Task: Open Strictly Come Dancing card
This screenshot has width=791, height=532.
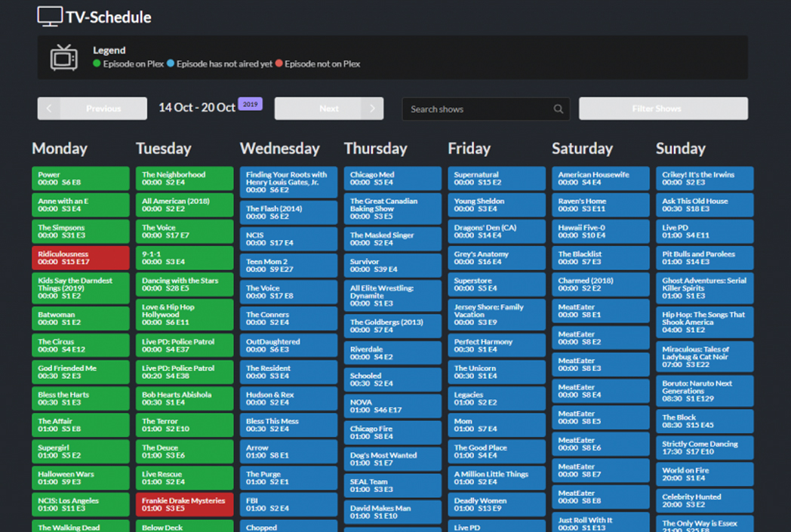Action: click(704, 447)
